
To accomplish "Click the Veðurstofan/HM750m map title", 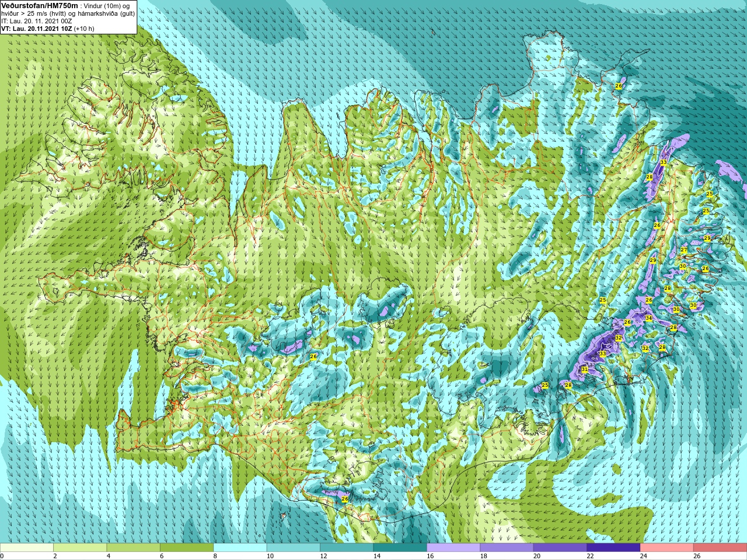I will click(x=39, y=5).
